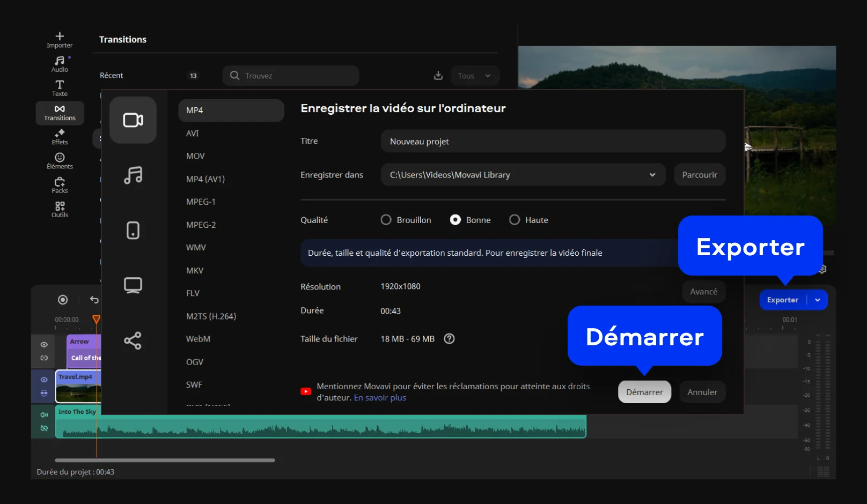Viewport: 867px width, 504px height.
Task: Open the Audio library in sidebar
Action: tap(60, 64)
